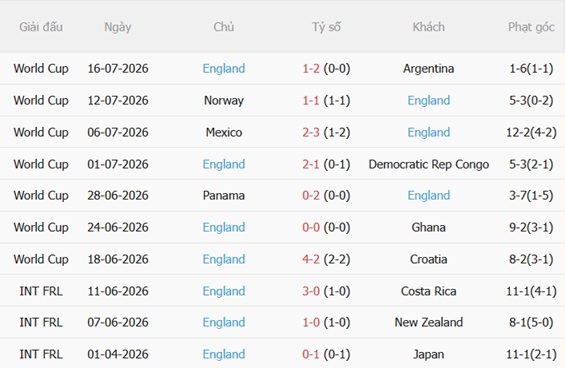Image resolution: width=565 pixels, height=368 pixels.
Task: Click England link in Ghana match row
Action: 224,227
